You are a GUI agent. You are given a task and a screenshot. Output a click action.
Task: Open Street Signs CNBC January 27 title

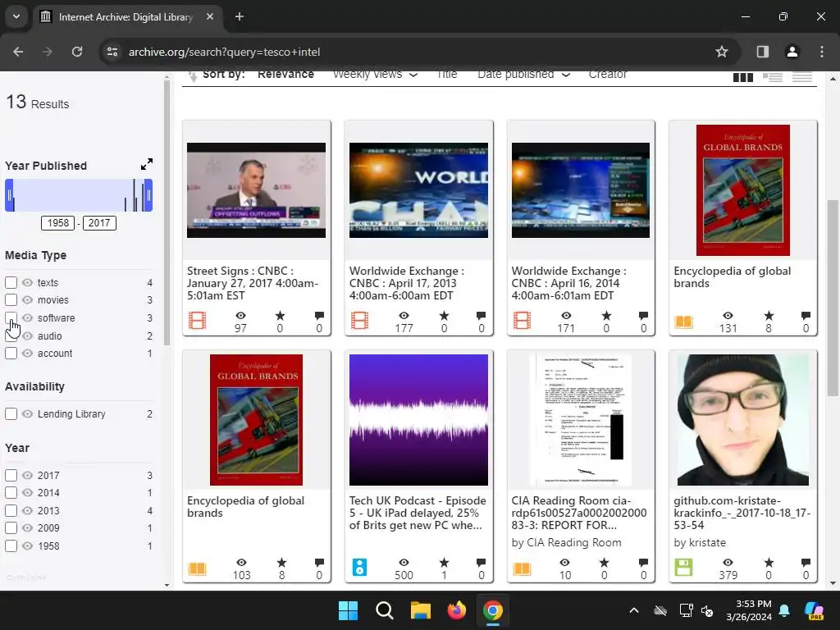click(x=253, y=283)
